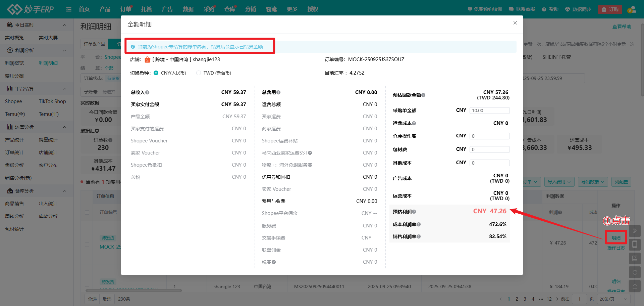Click the user avatar icon
The height and width of the screenshot is (306, 644).
click(x=632, y=9)
